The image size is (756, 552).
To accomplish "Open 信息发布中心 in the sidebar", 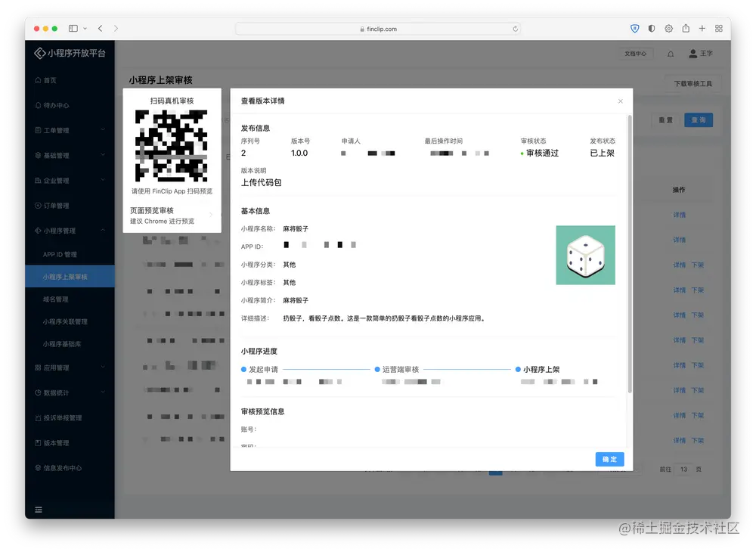I will tap(65, 468).
